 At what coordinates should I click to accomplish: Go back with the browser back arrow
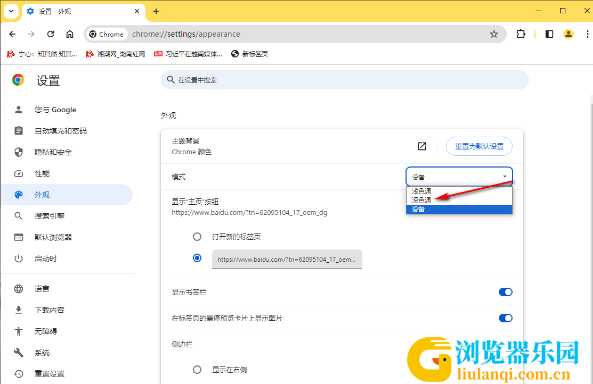12,34
